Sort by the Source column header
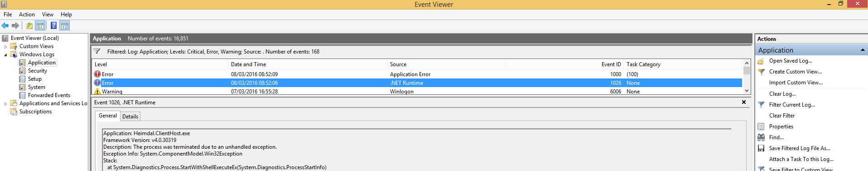Screen dimensions: 868x171 click(x=446, y=64)
